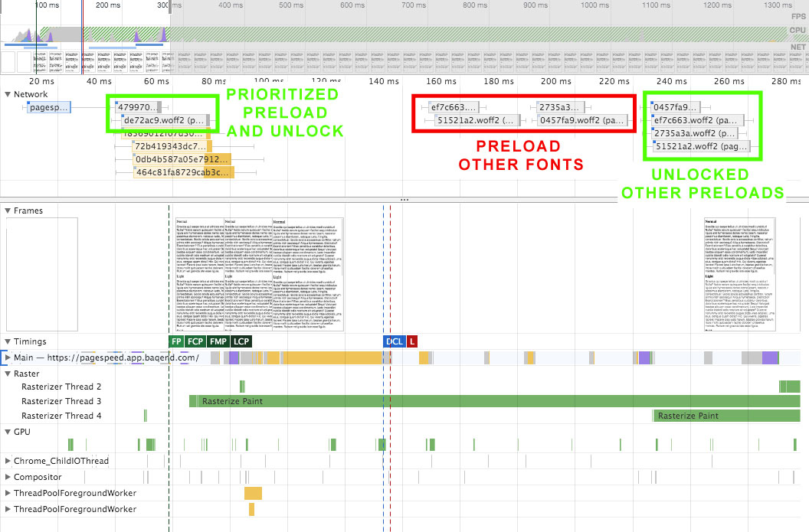Collapse the Frames track

click(x=8, y=211)
